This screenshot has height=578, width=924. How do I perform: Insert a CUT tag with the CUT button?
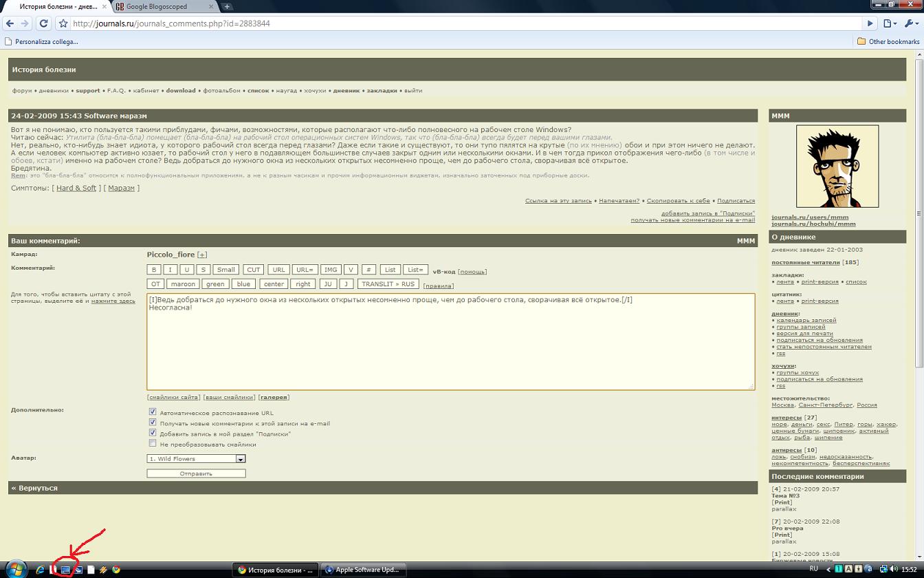click(x=254, y=270)
